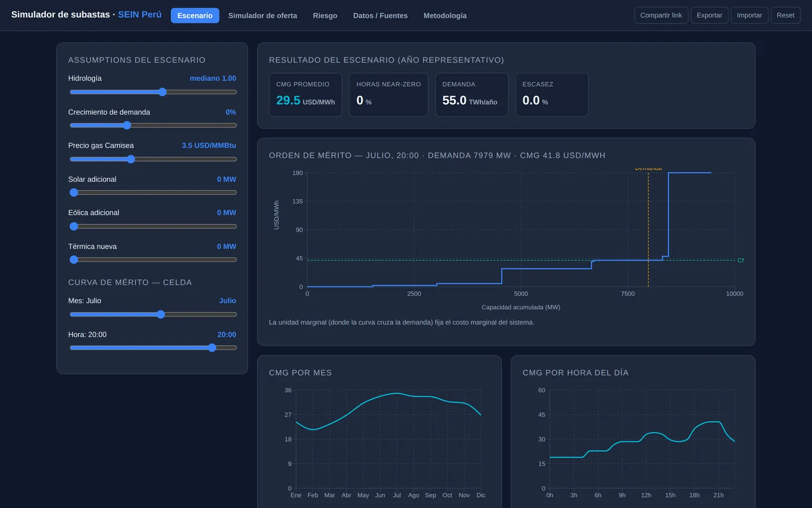Click the Compartir link button
The image size is (812, 508).
(661, 15)
